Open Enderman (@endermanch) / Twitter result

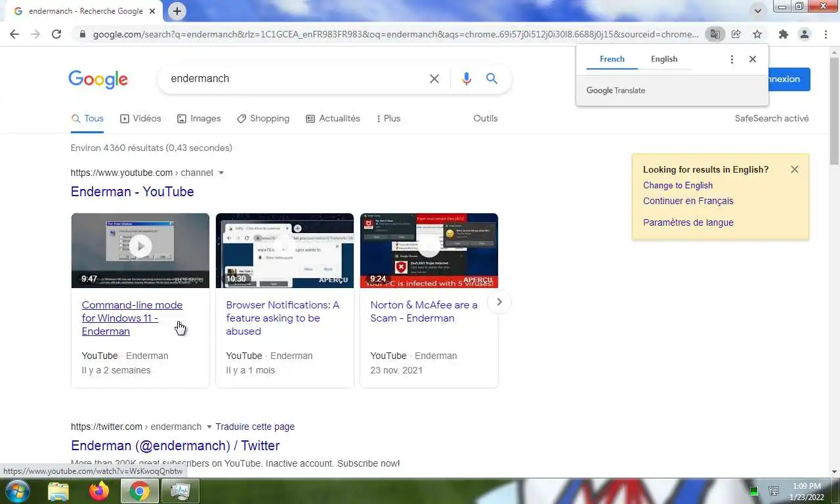click(x=175, y=446)
